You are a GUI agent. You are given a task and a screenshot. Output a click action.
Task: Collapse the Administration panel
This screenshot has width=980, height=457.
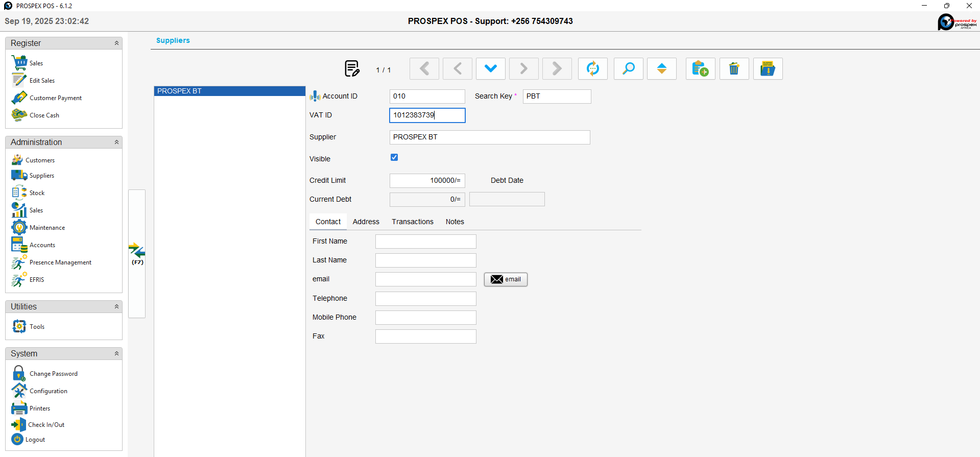coord(116,142)
